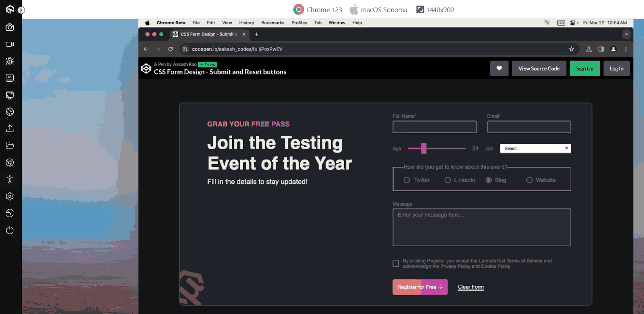Select the Twitter radio option
This screenshot has height=314, width=644.
[x=407, y=180]
